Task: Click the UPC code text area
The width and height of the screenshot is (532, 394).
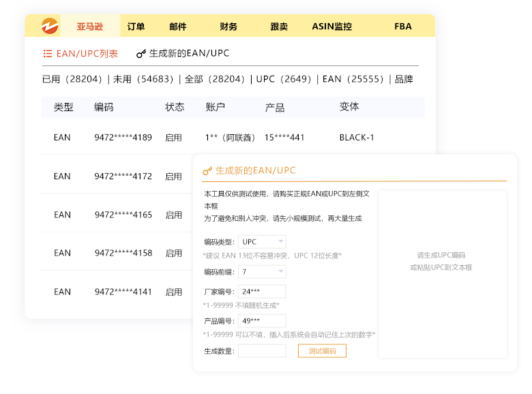Action: [x=442, y=273]
